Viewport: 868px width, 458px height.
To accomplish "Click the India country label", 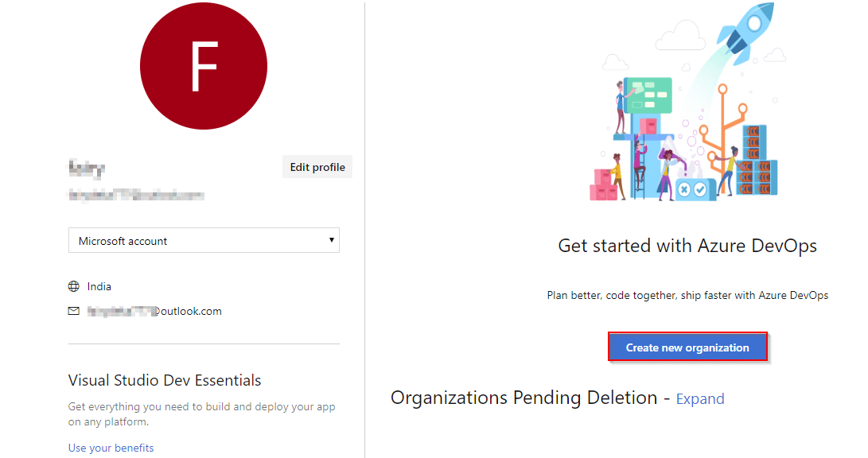I will coord(99,286).
